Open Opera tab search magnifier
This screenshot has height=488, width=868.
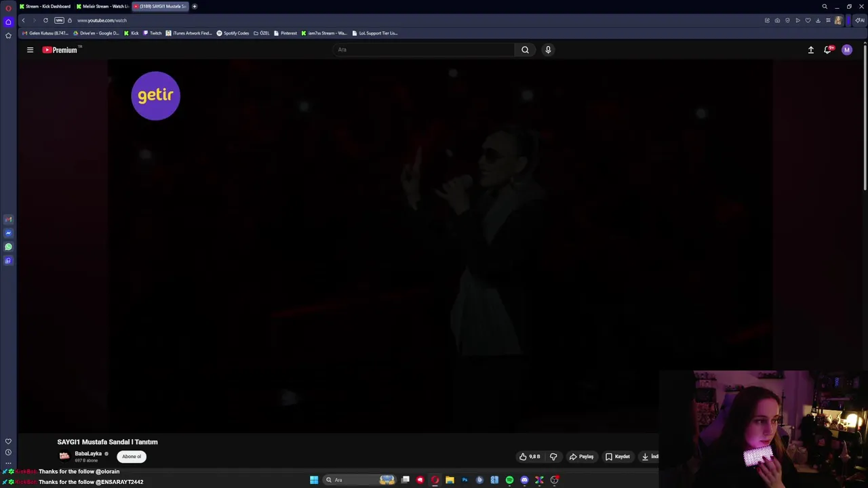point(825,6)
